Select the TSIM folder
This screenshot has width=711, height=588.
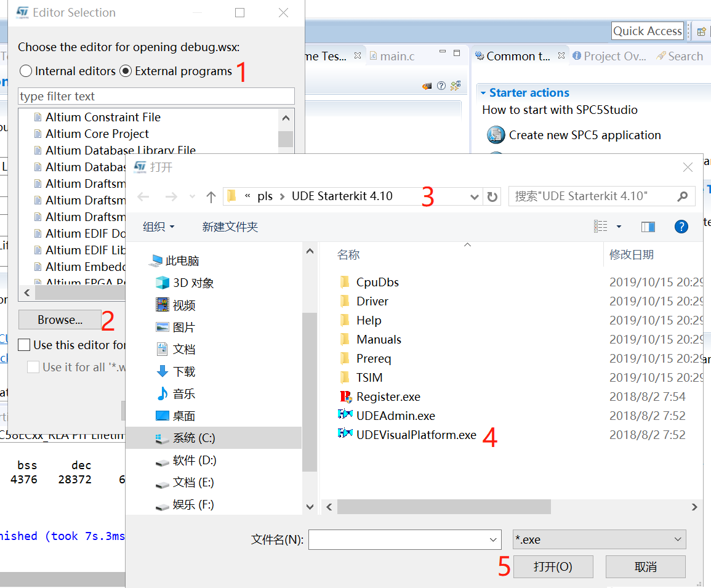click(361, 377)
